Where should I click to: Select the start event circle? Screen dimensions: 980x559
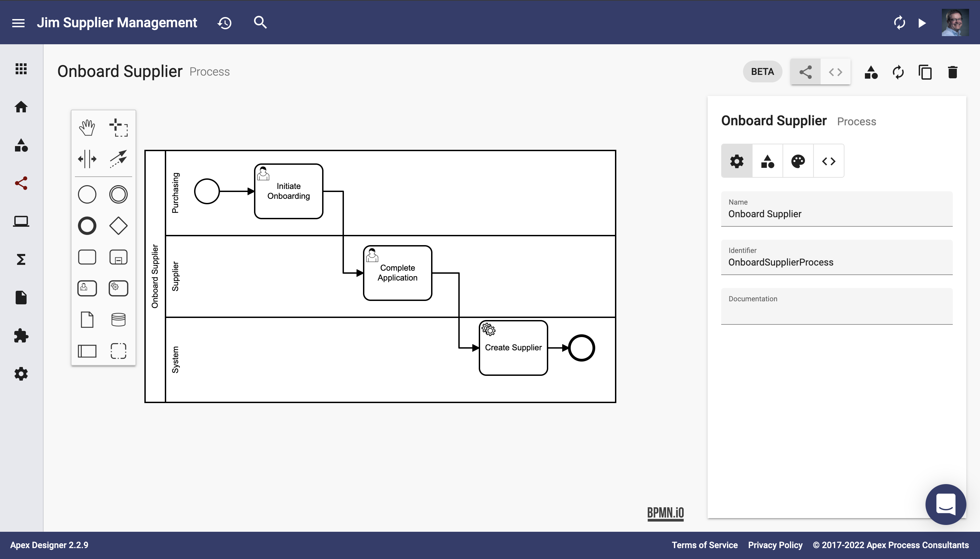tap(207, 191)
